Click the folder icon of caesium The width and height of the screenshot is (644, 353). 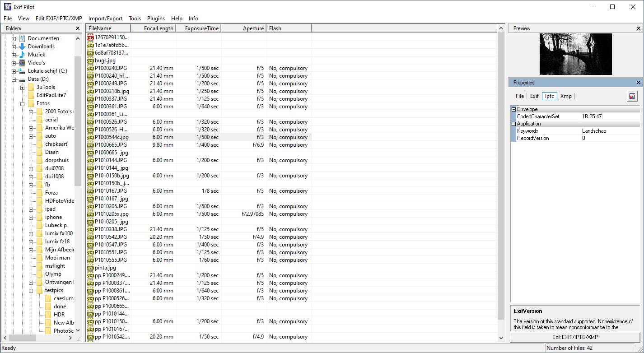(x=48, y=298)
